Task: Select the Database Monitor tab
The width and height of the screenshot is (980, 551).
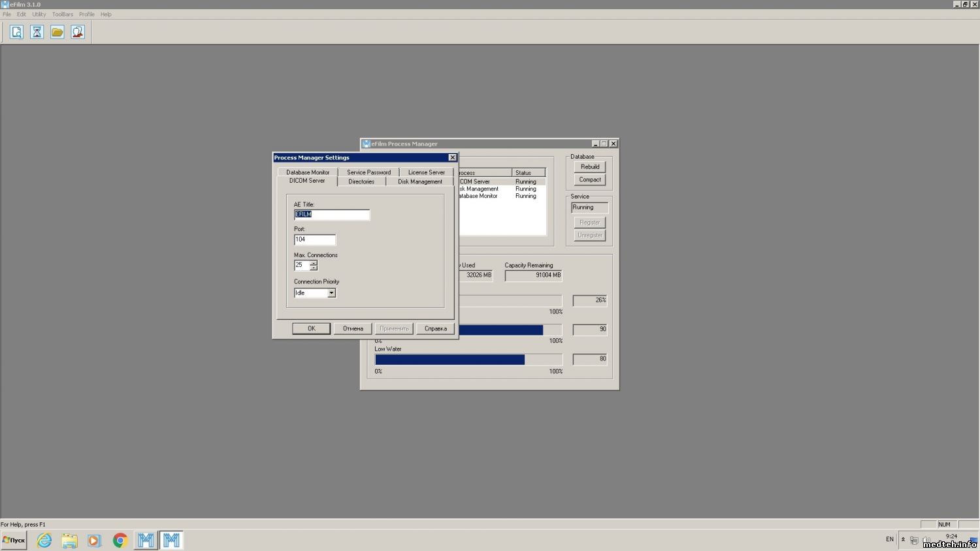Action: click(308, 172)
